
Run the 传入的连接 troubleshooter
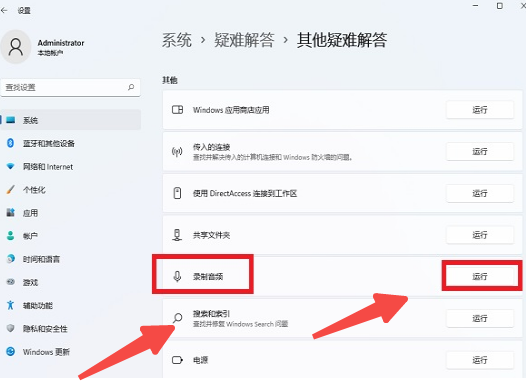480,152
